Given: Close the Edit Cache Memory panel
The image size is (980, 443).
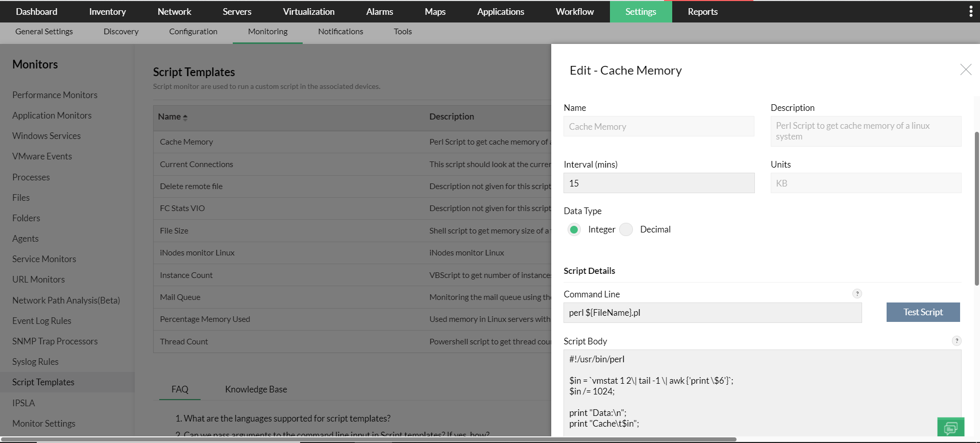Looking at the screenshot, I should tap(965, 70).
